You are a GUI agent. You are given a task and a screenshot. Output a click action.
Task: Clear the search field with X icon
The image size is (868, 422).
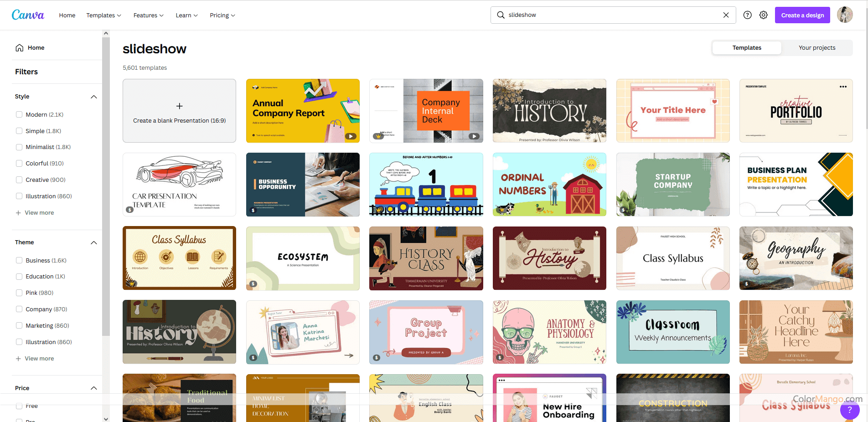(726, 15)
